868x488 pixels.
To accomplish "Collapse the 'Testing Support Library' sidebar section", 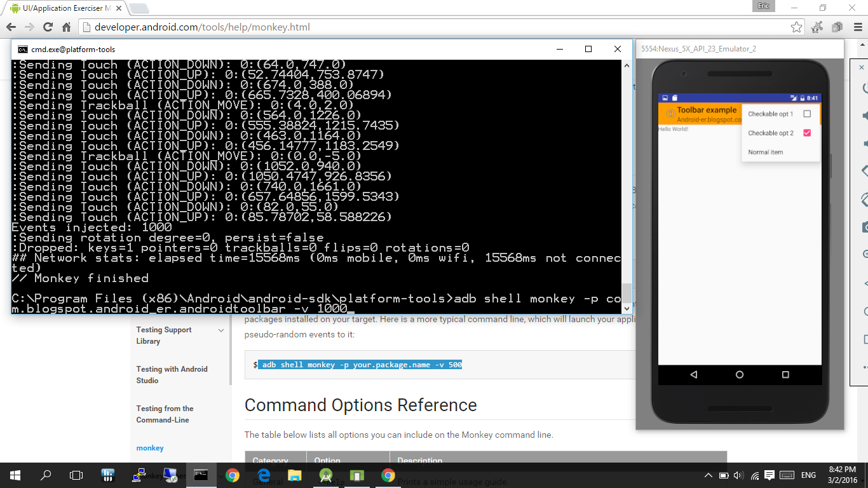I will click(220, 330).
